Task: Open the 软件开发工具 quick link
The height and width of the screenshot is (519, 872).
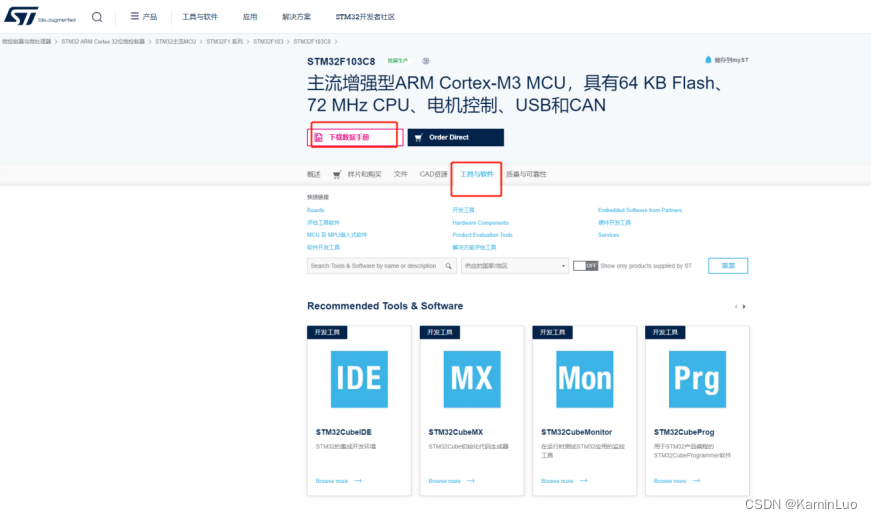Action: [323, 248]
